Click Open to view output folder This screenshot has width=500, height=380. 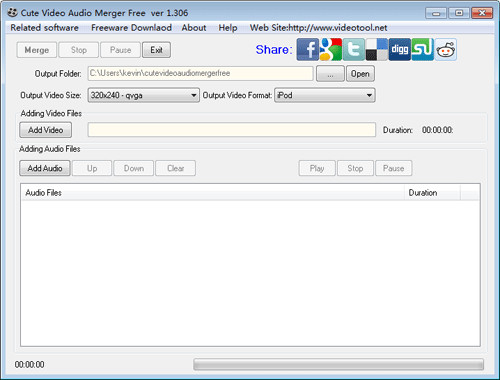coord(360,74)
